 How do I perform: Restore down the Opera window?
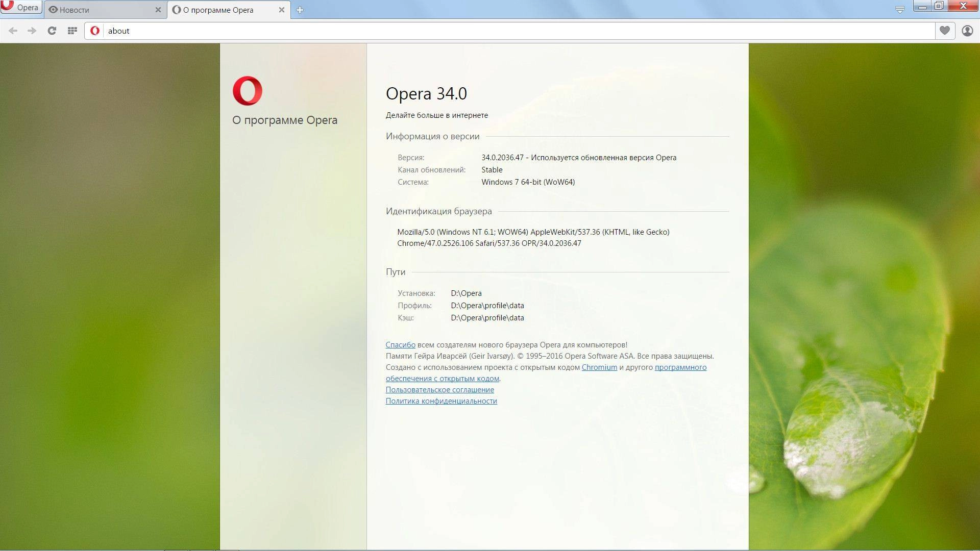click(x=939, y=6)
